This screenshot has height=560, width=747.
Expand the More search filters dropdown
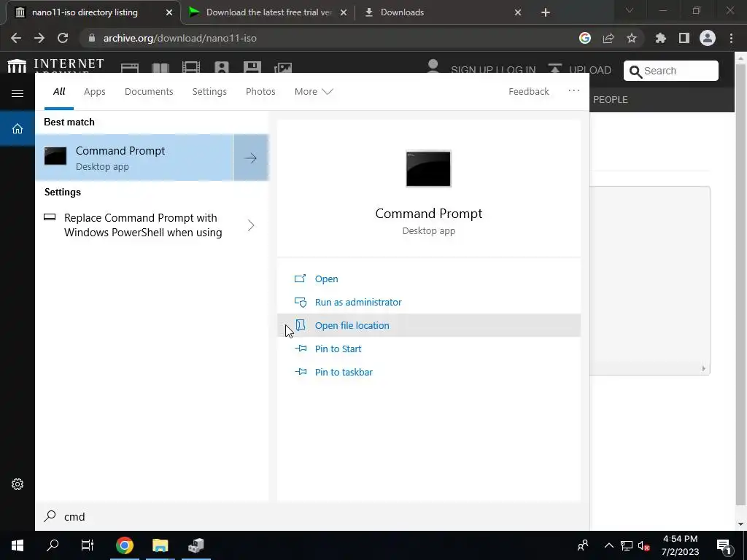click(314, 91)
